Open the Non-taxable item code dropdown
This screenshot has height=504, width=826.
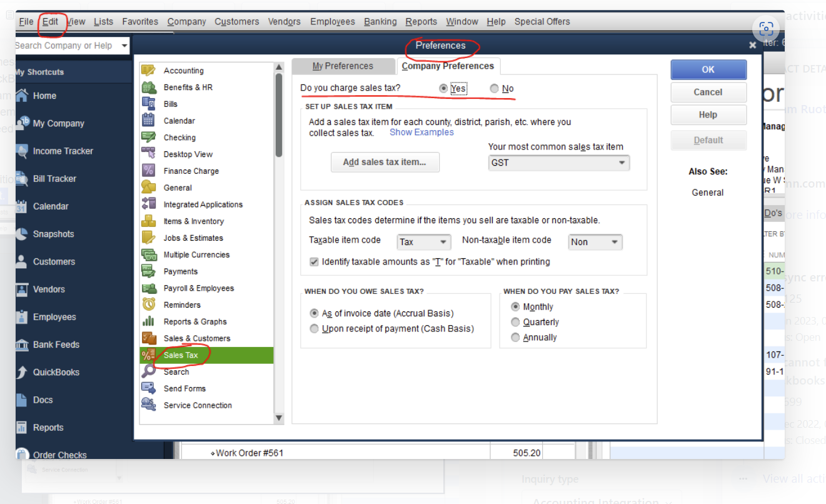(x=595, y=242)
